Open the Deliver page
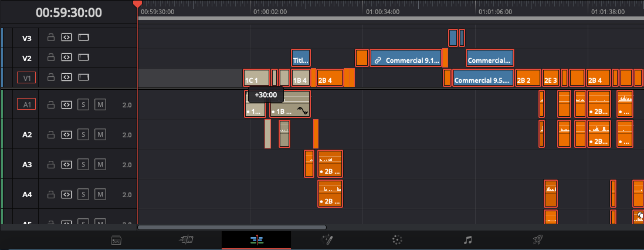 pyautogui.click(x=538, y=240)
